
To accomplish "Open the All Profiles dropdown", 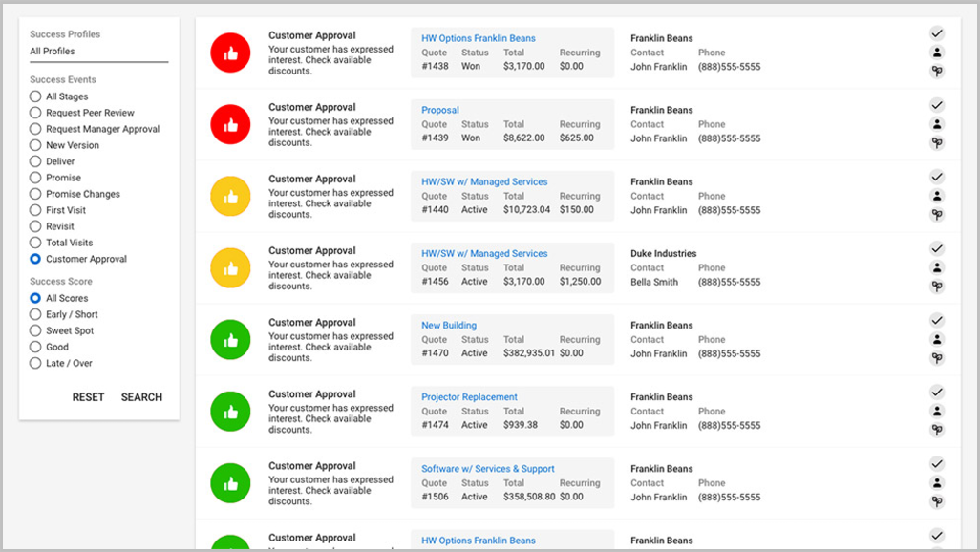I will click(98, 52).
